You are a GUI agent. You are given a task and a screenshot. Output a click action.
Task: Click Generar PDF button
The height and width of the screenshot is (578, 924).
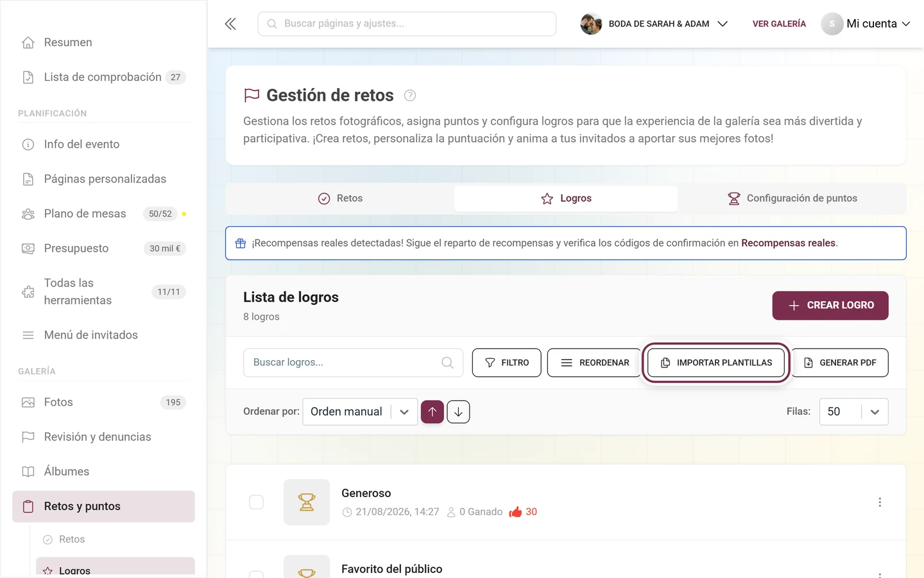(x=840, y=363)
